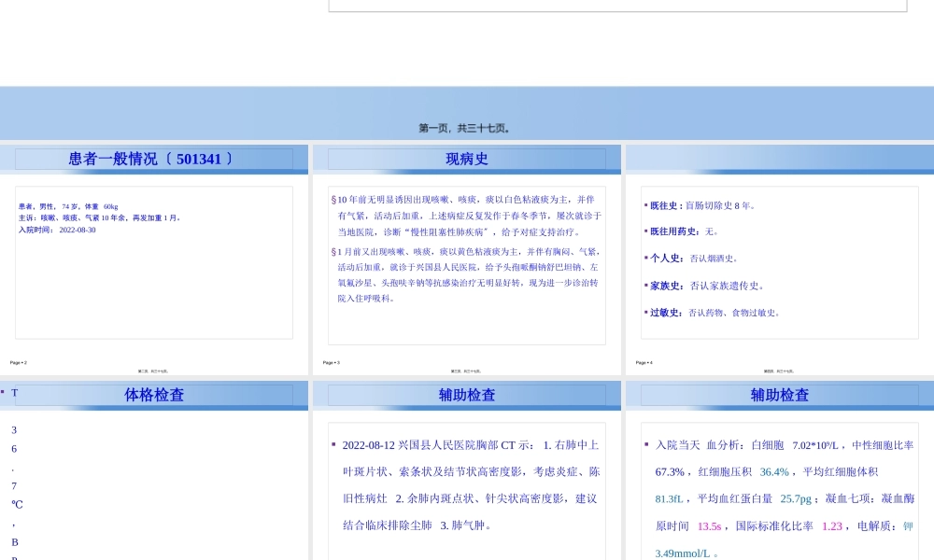Open the 患者一般情况 (501341) slide thumbnail
The width and height of the screenshot is (934, 560).
(x=154, y=259)
